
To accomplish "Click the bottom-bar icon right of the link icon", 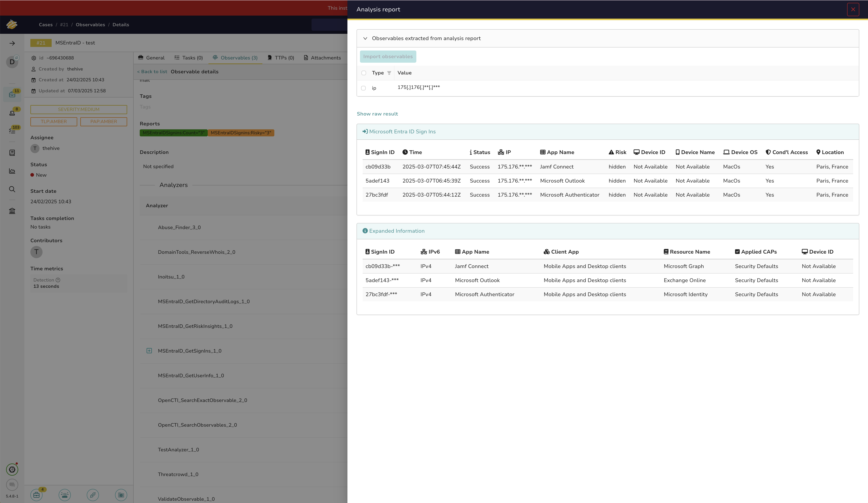I will [121, 495].
